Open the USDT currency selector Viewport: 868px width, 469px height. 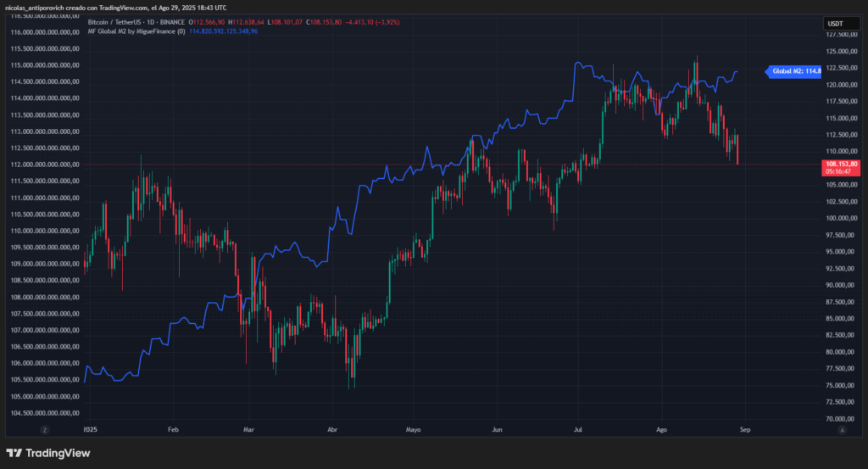point(835,24)
